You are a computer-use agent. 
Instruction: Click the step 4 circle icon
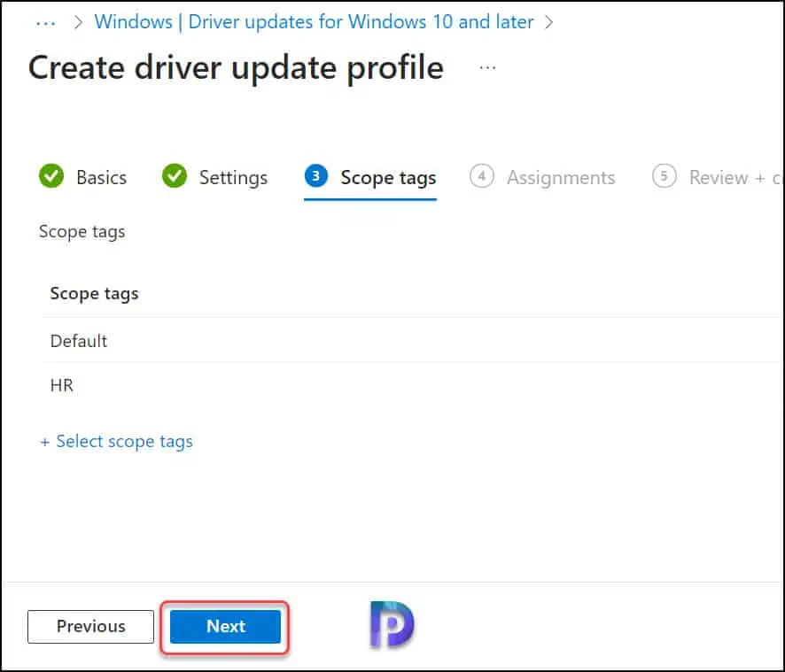pyautogui.click(x=482, y=176)
